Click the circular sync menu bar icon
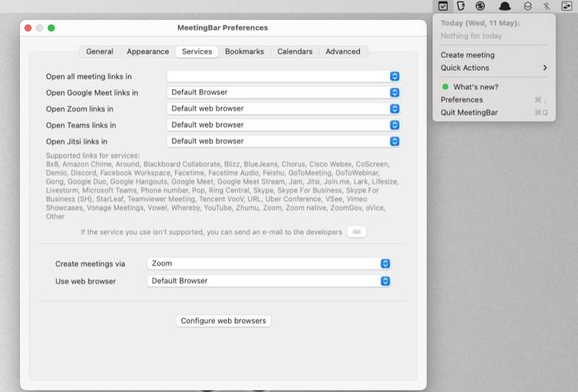This screenshot has height=392, width=578. (x=480, y=6)
